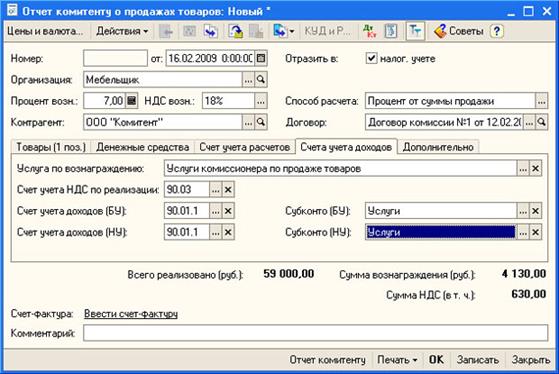The height and width of the screenshot is (374, 559).
Task: Clear the Субконто (НУ) field
Action: (x=535, y=232)
